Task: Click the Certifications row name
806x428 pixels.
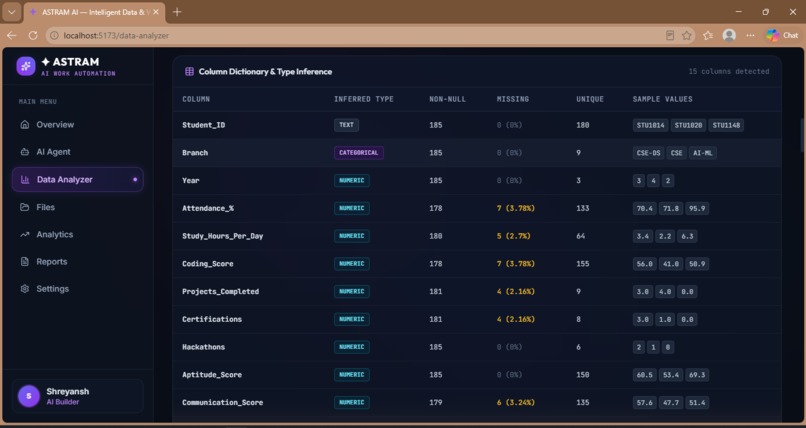Action: tap(212, 319)
